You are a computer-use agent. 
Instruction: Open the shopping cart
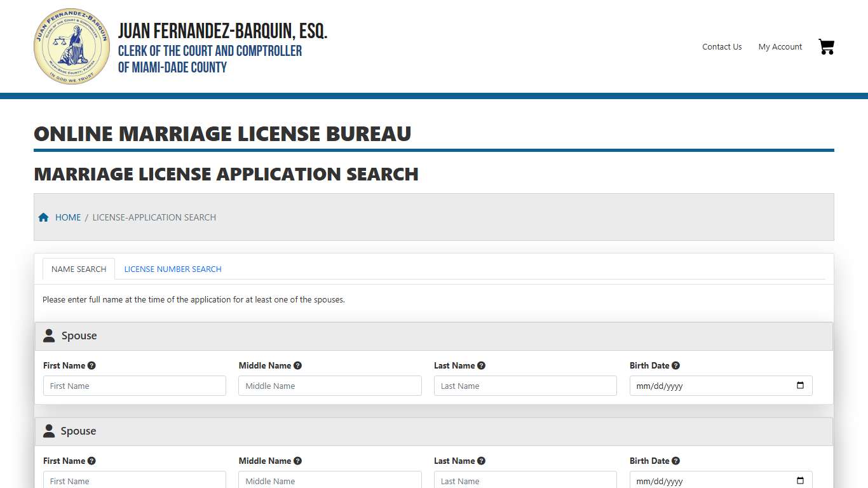[x=826, y=46]
